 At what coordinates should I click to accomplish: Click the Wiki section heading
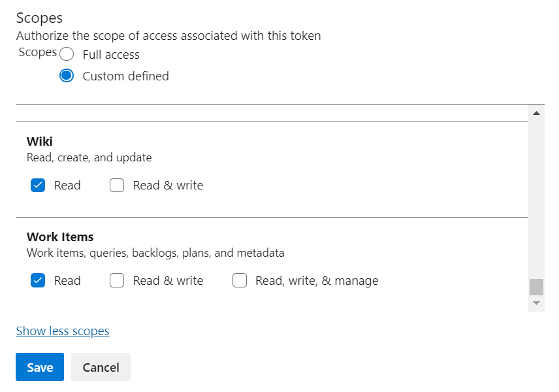(x=40, y=142)
